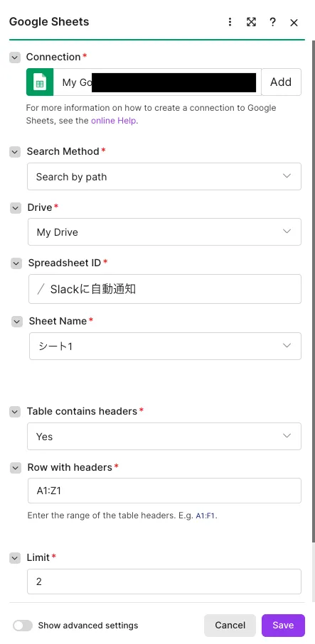Collapse the Row with headers chevron
315x644 pixels.
click(x=16, y=468)
